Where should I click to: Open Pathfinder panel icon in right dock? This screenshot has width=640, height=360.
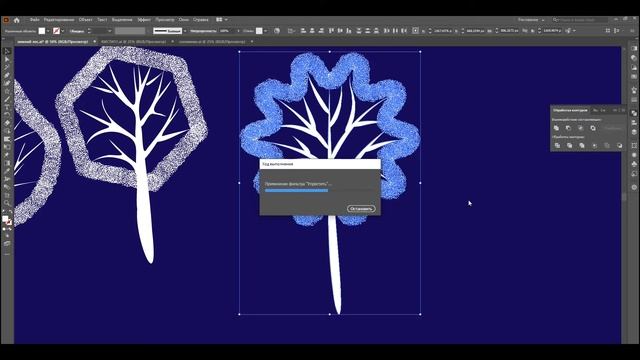[634, 113]
